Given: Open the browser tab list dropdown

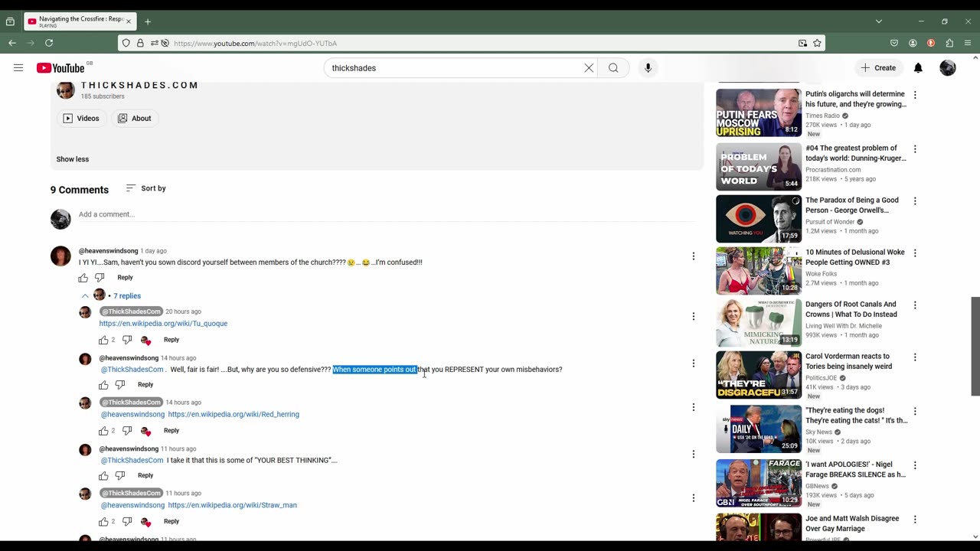Looking at the screenshot, I should coord(879,21).
